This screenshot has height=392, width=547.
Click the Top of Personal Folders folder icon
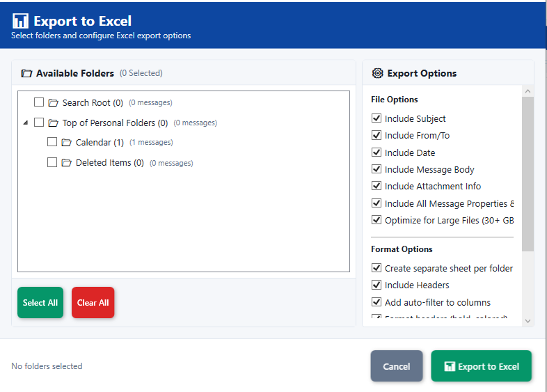53,123
